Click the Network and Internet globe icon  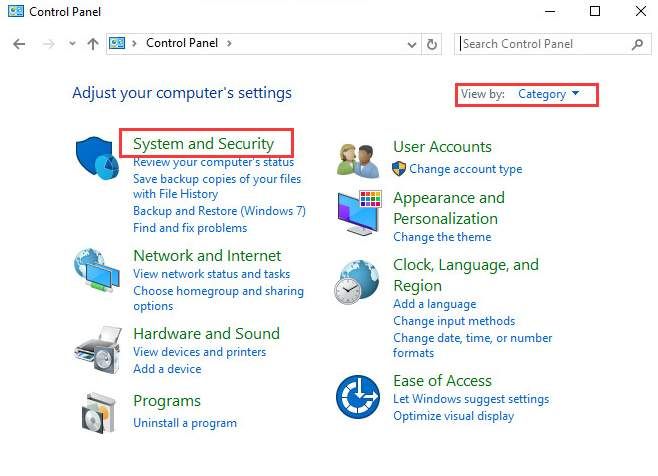[x=97, y=270]
